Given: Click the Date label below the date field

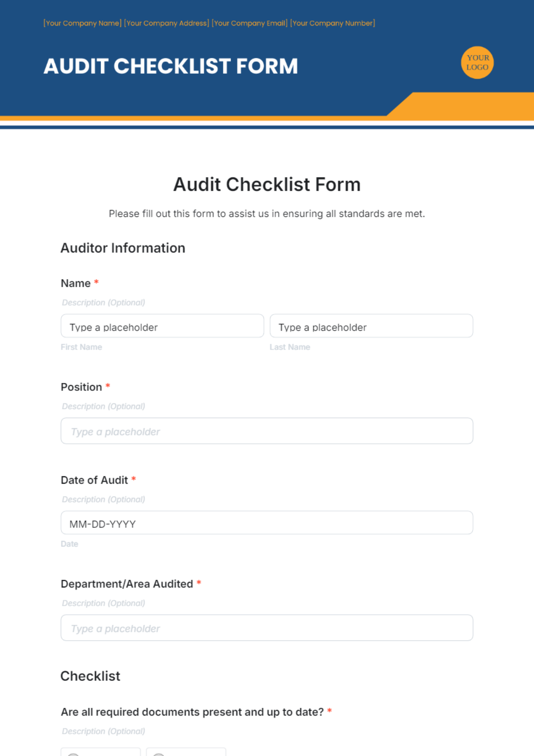Looking at the screenshot, I should tap(69, 544).
